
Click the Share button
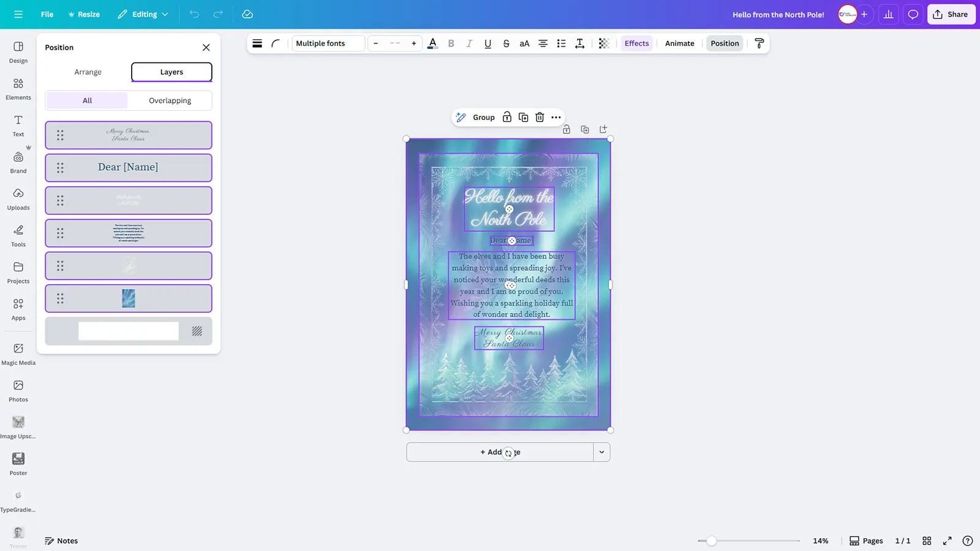click(x=951, y=15)
